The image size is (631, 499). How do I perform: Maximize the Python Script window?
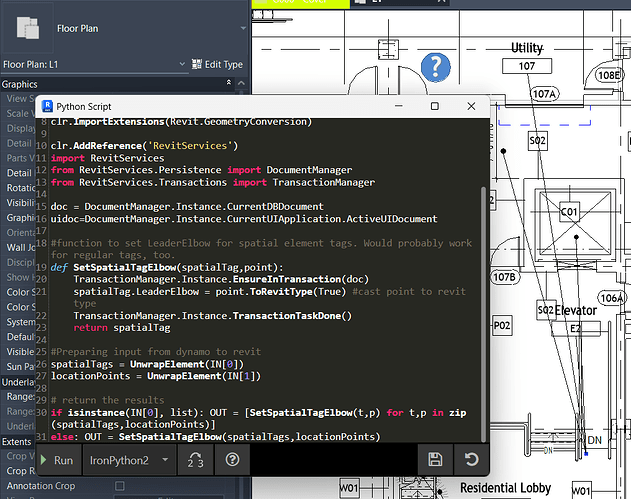(435, 106)
